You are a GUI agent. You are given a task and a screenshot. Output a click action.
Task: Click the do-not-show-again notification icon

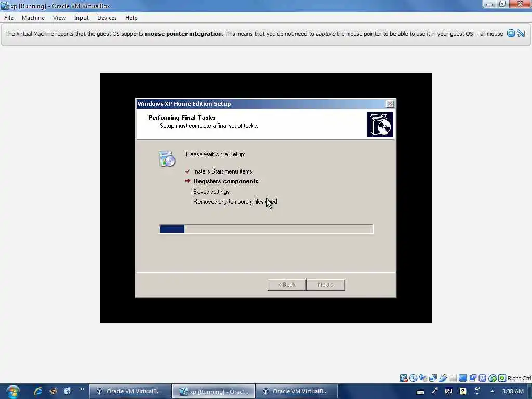point(521,33)
